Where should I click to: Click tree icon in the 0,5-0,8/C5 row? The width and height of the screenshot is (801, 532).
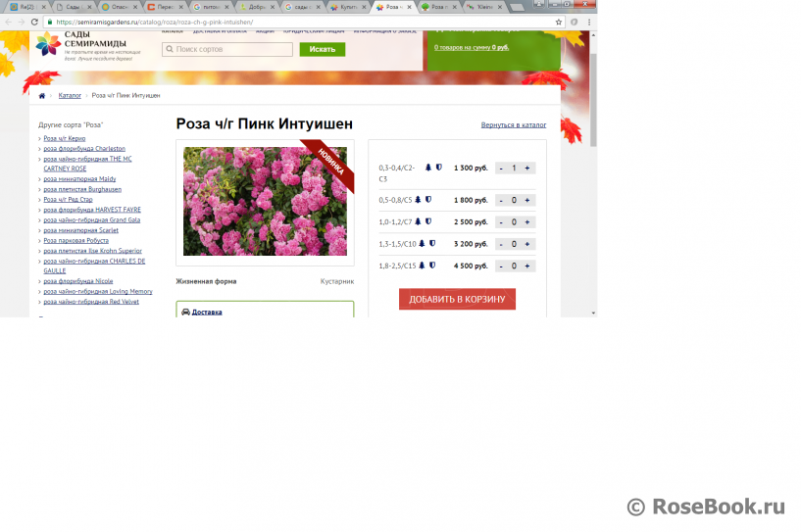[x=418, y=200]
